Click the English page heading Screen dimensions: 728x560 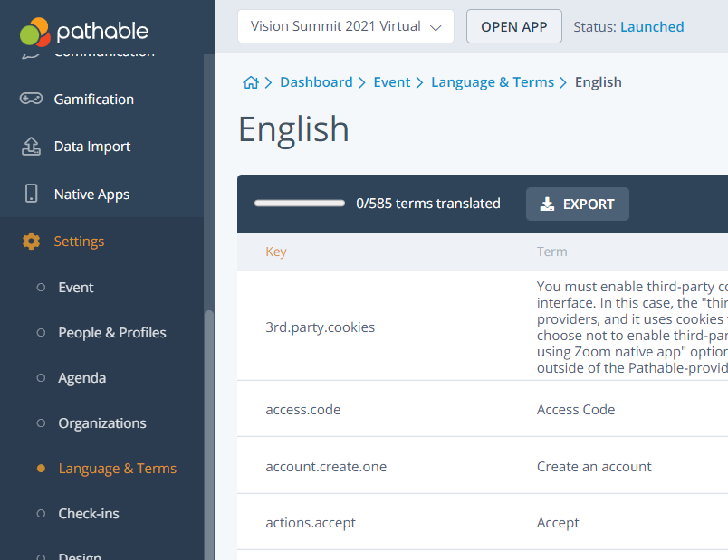293,129
